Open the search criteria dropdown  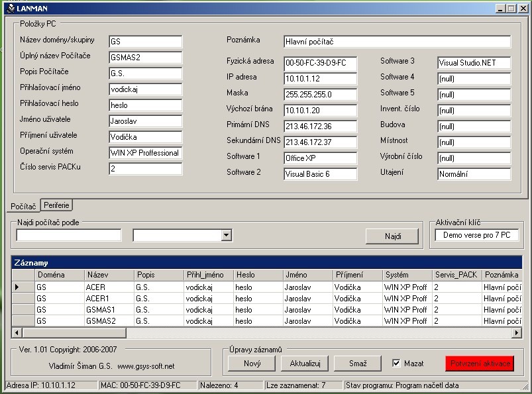(x=226, y=235)
